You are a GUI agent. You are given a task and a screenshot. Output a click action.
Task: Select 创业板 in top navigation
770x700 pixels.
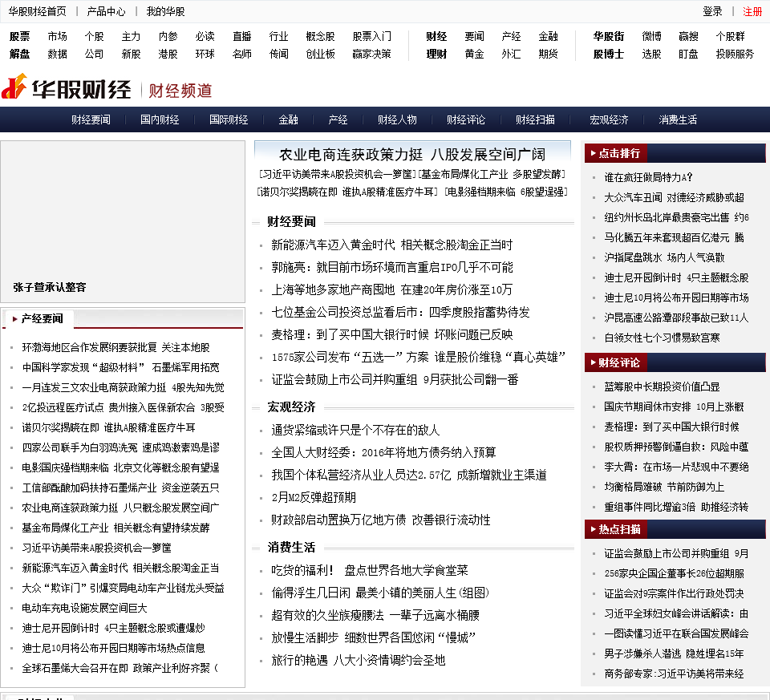320,54
